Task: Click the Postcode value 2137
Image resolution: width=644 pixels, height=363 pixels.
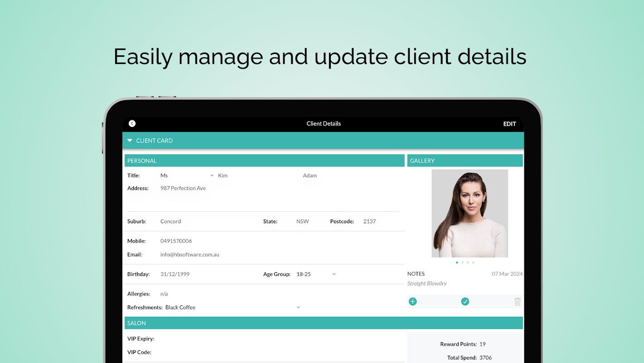Action: (369, 221)
